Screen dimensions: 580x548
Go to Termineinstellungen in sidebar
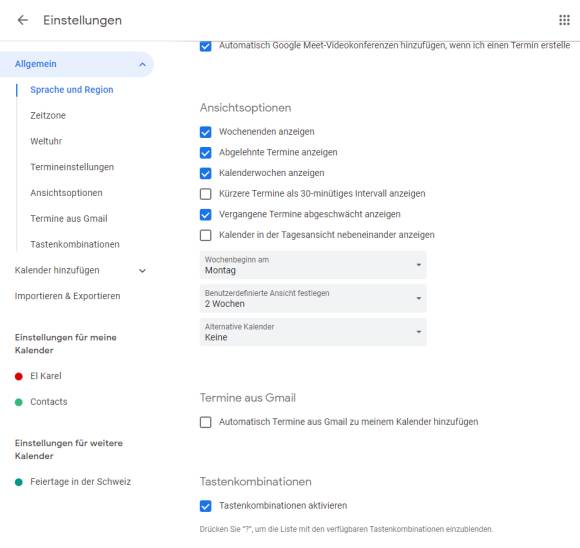coord(72,167)
